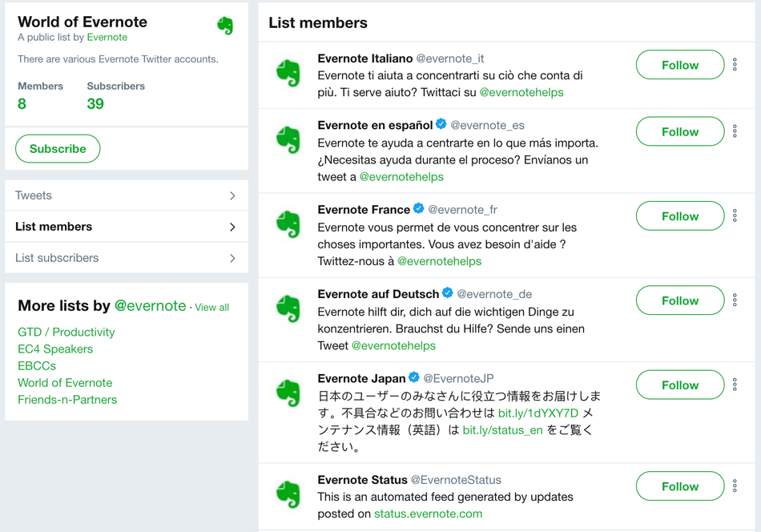
Task: Open more options for Evernote France
Action: tap(735, 216)
